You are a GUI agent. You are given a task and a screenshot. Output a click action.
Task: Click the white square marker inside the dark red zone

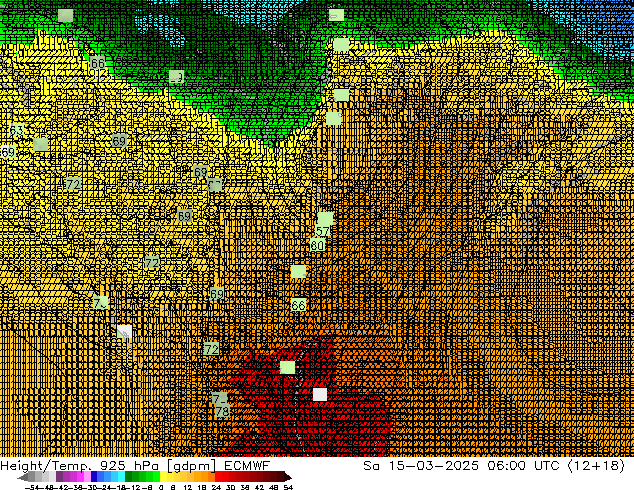pos(319,394)
